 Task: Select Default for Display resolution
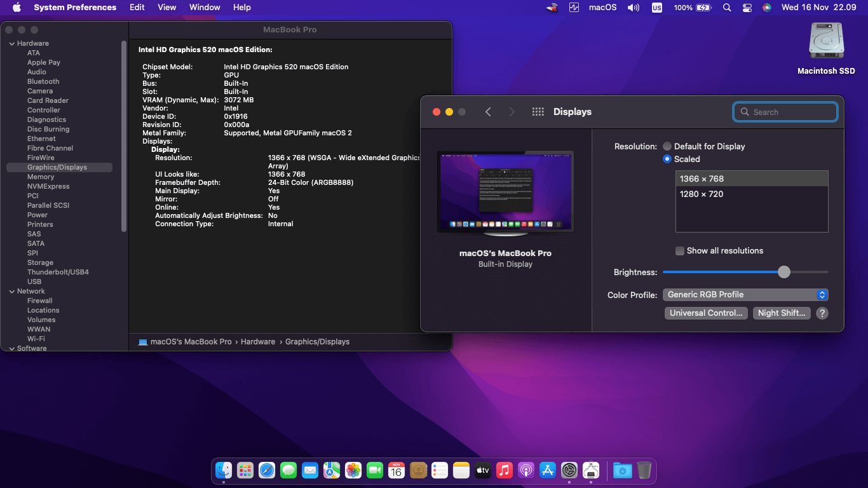(x=668, y=146)
